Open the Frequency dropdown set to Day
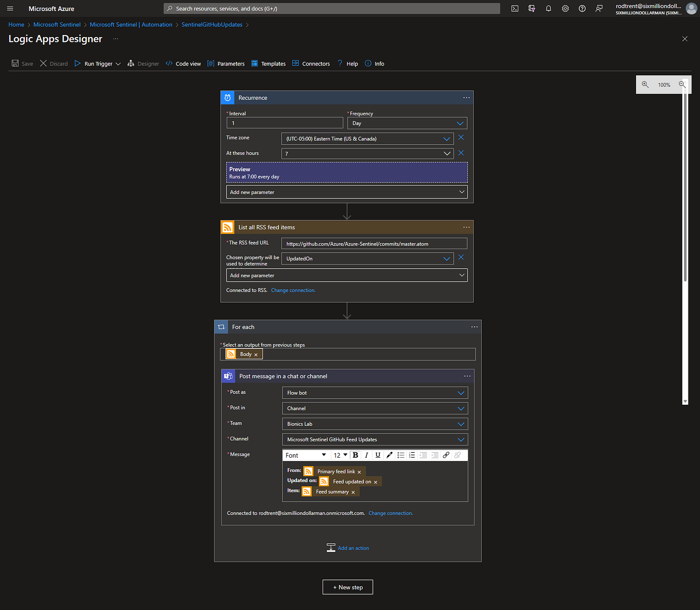 point(407,123)
